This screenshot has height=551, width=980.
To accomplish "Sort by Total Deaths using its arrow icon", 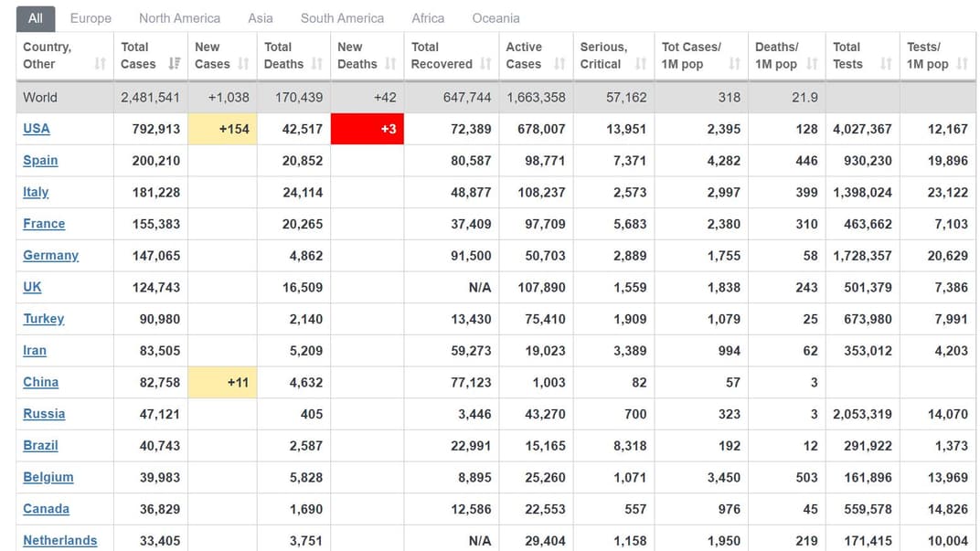I will click(316, 64).
